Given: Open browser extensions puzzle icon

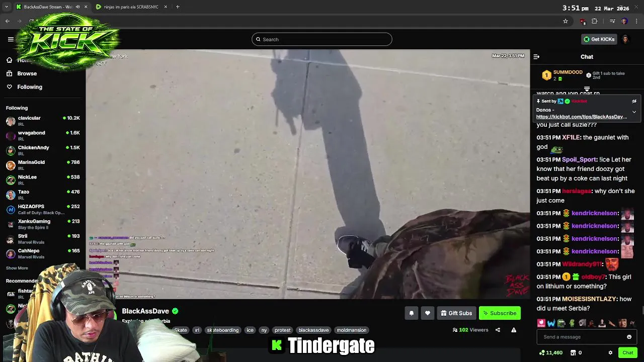Looking at the screenshot, I should click(595, 21).
